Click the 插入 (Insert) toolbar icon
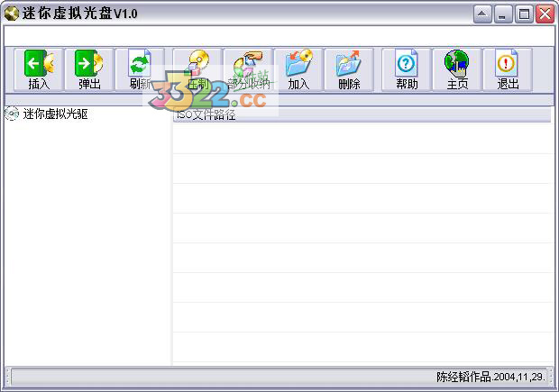The width and height of the screenshot is (559, 392). point(39,70)
